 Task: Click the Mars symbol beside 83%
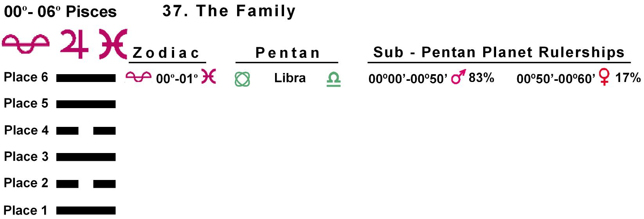click(458, 77)
